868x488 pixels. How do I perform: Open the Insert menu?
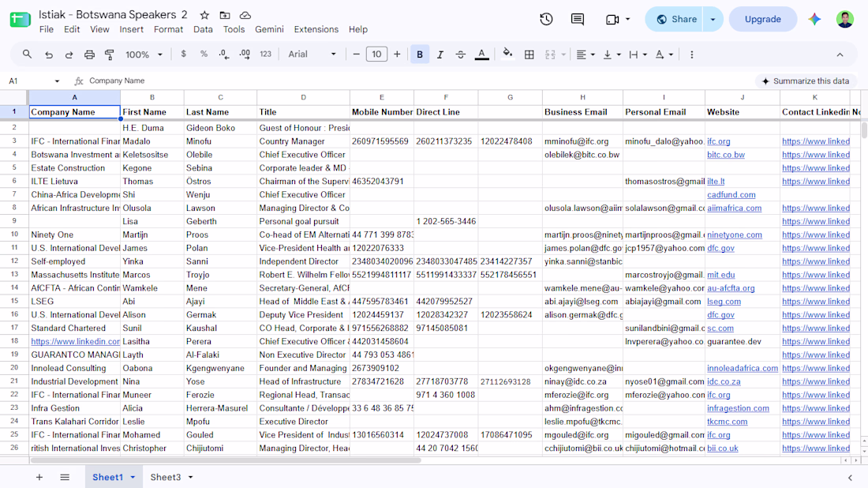click(131, 29)
